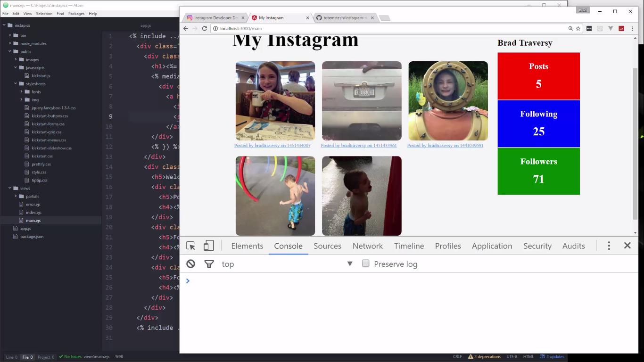Viewport: 644px width, 362px height.
Task: Click 2 updates in Atom status bar
Action: click(552, 357)
